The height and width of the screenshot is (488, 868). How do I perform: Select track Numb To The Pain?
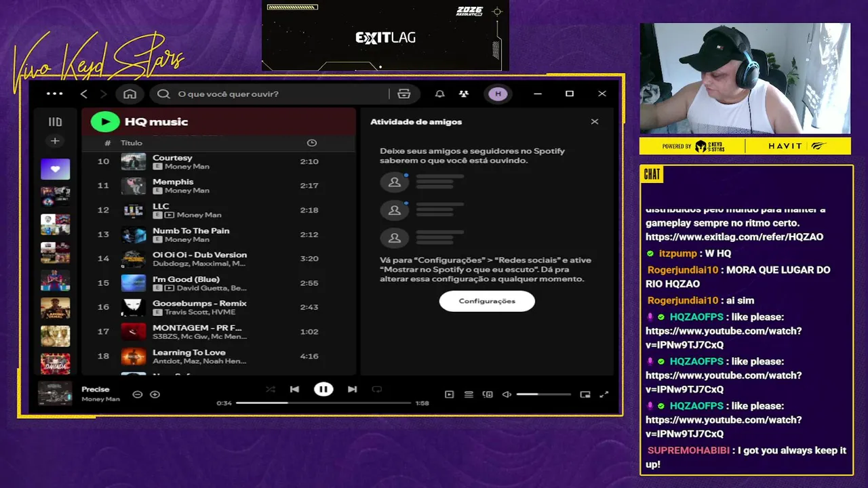click(191, 230)
